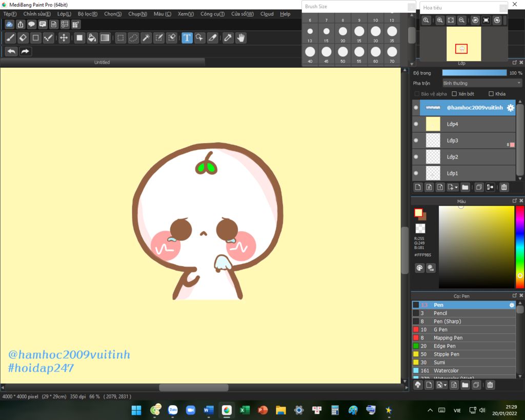Toggle visibility of layer Lớp3

[416, 141]
